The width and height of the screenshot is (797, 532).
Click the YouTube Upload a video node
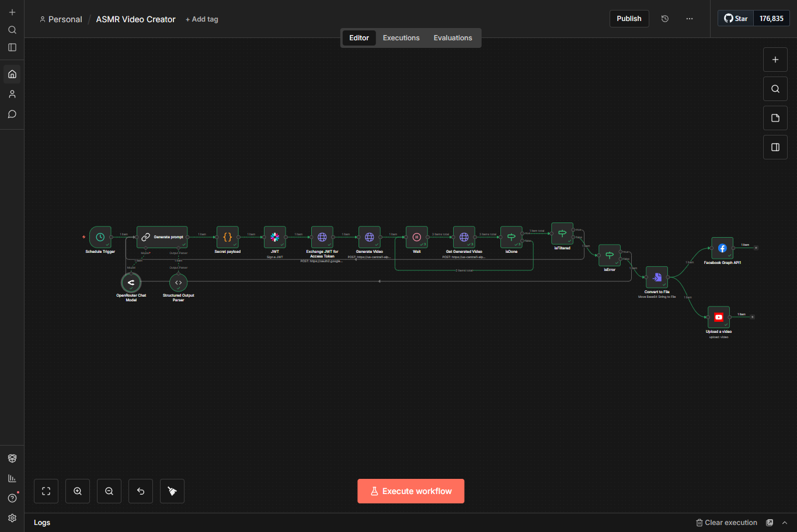719,317
